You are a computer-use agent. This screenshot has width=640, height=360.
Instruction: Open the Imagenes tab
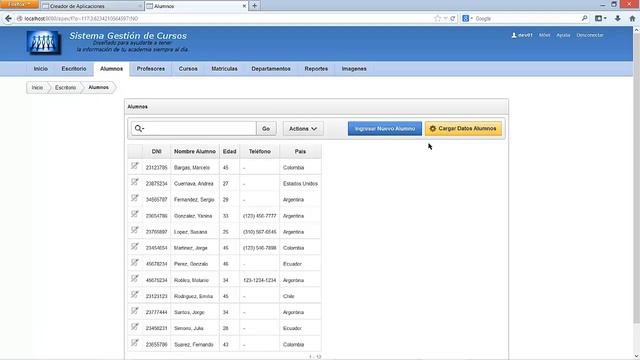click(x=354, y=69)
